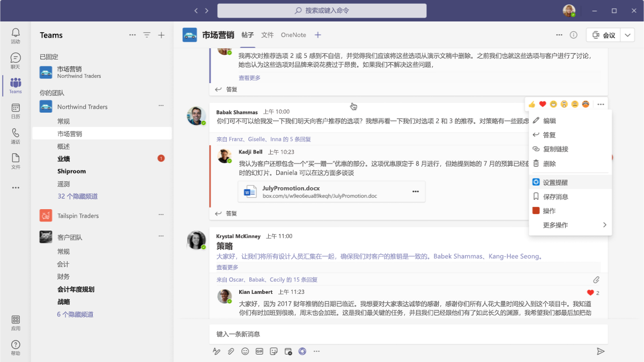This screenshot has width=644, height=362.
Task: Open emoji picker in compose toolbar
Action: pos(245,351)
